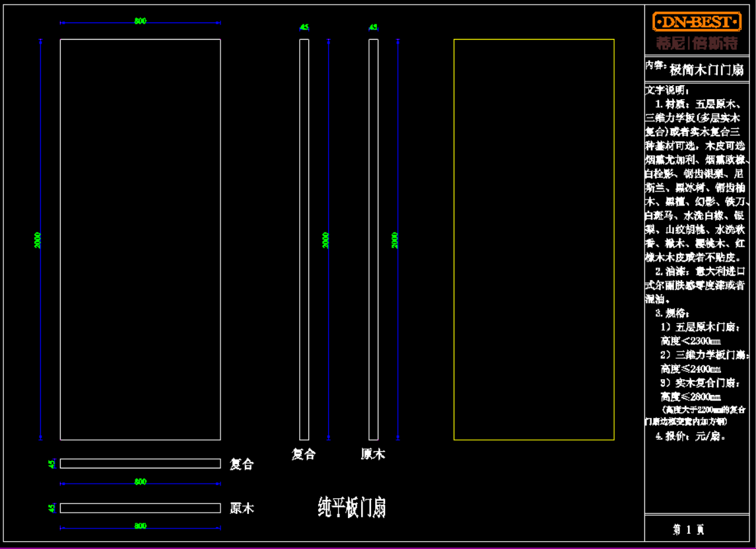756x549 pixels.
Task: Select the 800 dimension under the 复合 section bar
Action: point(140,482)
